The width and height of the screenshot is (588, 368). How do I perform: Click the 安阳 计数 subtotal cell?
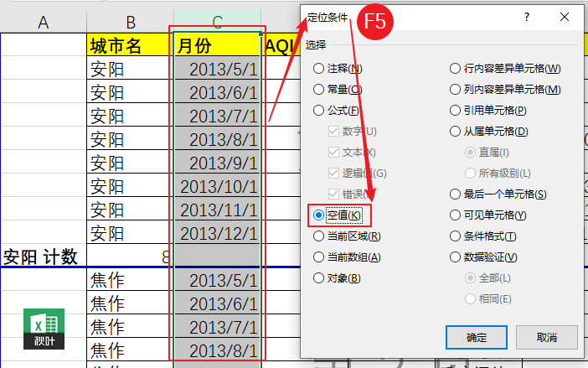[x=44, y=256]
